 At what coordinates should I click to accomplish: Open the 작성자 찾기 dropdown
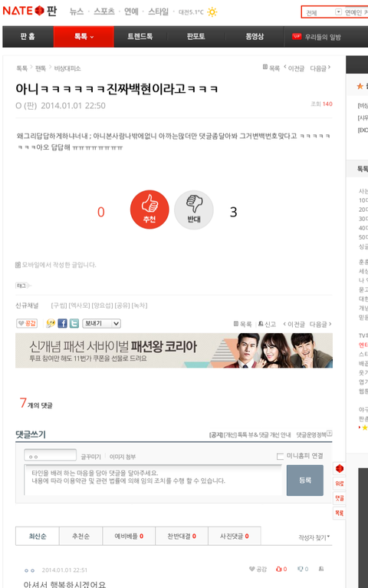coord(314,537)
